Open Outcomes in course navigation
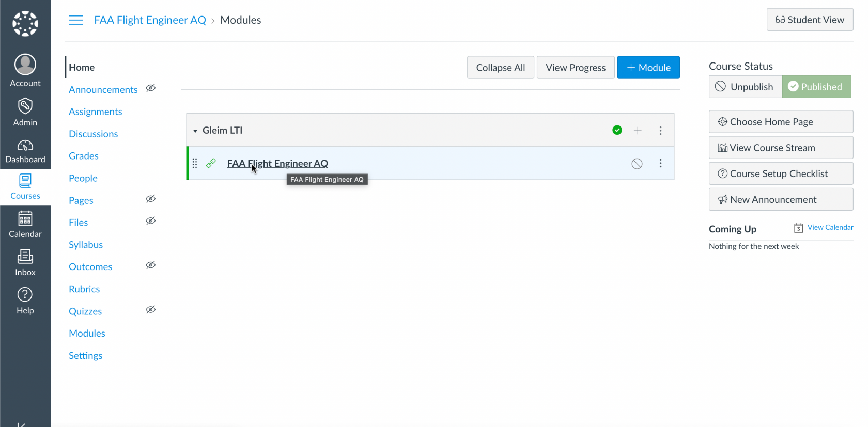 pyautogui.click(x=90, y=267)
